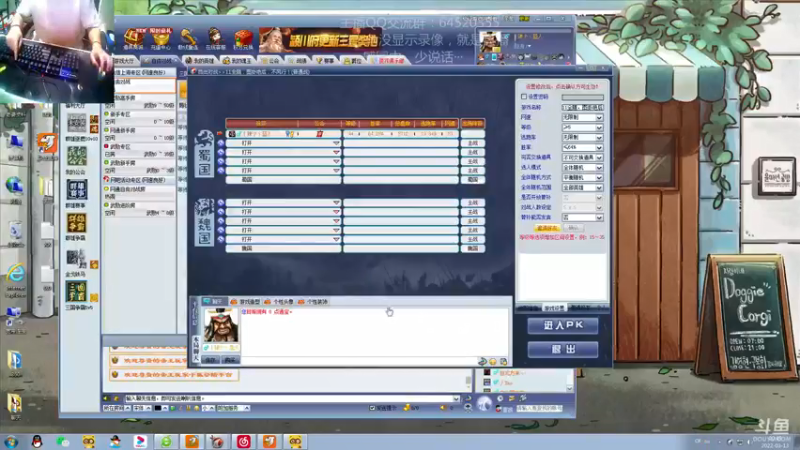Open the online customer service icon

point(215,39)
